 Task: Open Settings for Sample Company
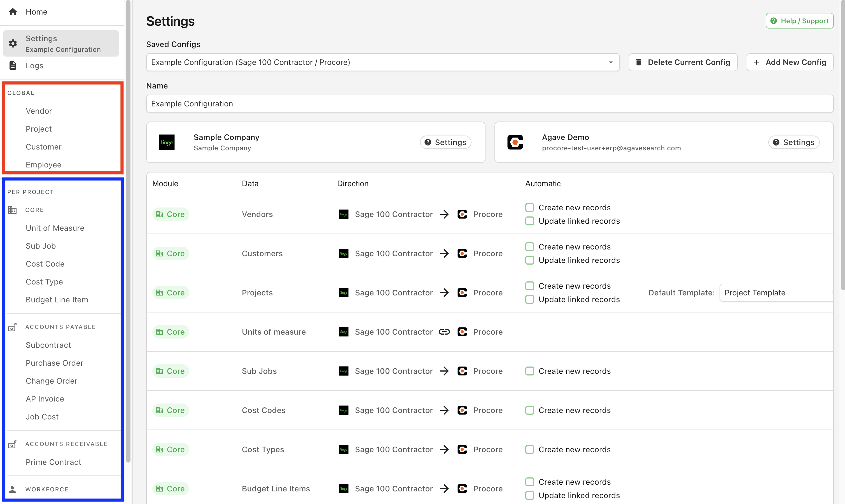click(x=445, y=142)
